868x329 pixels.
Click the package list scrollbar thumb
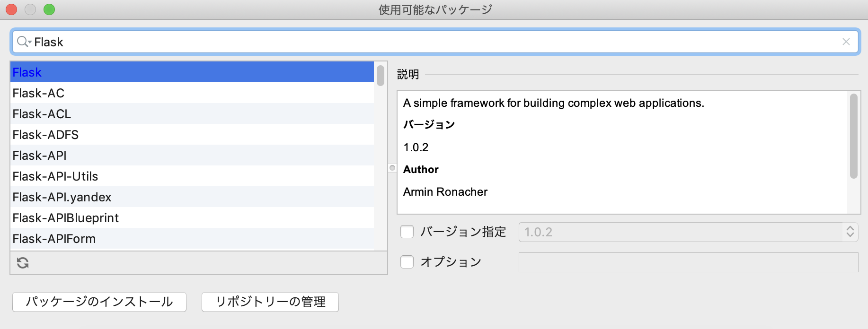tap(381, 76)
